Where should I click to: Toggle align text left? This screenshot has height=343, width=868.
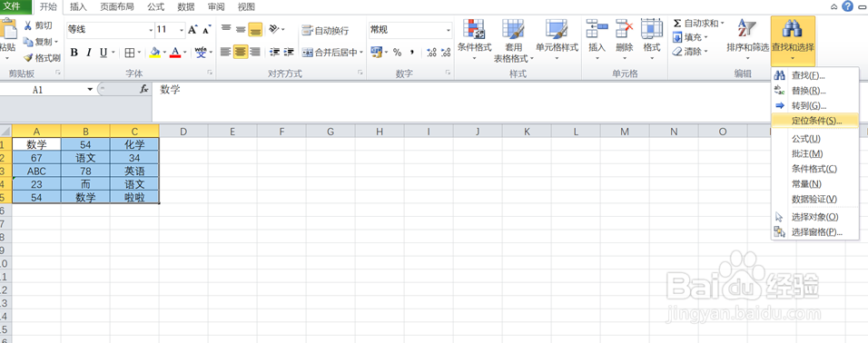pyautogui.click(x=226, y=52)
